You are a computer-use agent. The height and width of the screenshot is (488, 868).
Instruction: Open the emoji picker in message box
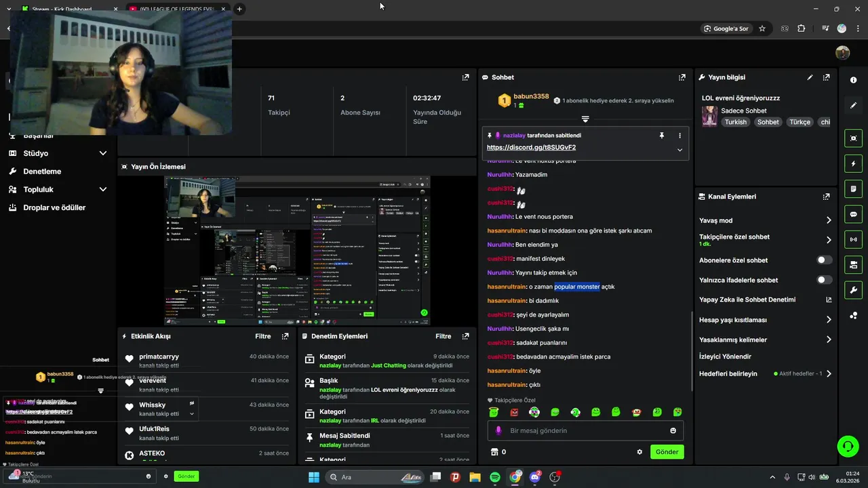click(673, 430)
